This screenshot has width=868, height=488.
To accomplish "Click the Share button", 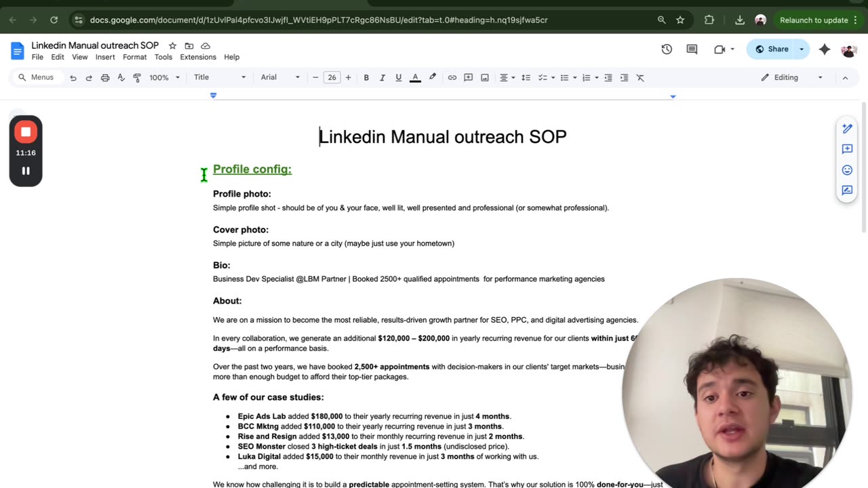I will (772, 49).
